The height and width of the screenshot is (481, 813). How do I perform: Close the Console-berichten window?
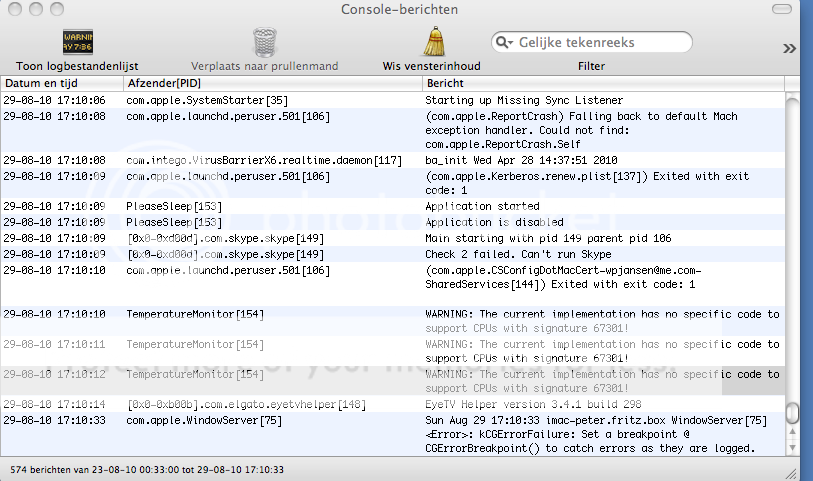pos(13,9)
